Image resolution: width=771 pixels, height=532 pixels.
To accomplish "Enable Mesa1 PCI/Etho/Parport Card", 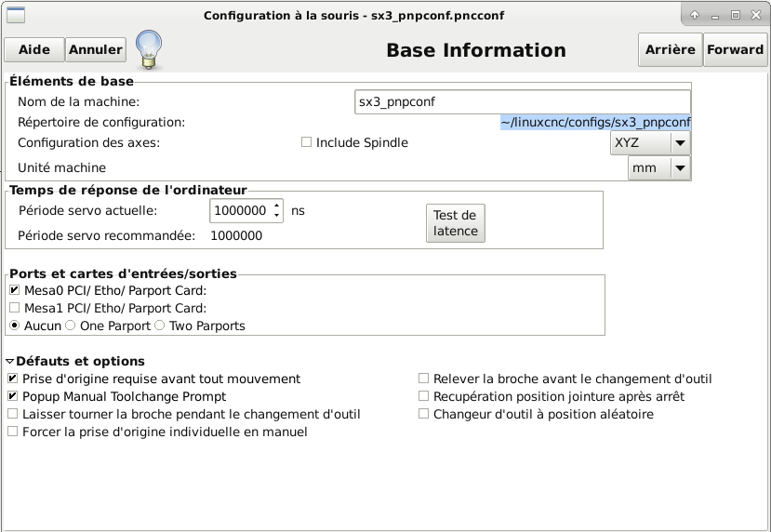I will (14, 308).
